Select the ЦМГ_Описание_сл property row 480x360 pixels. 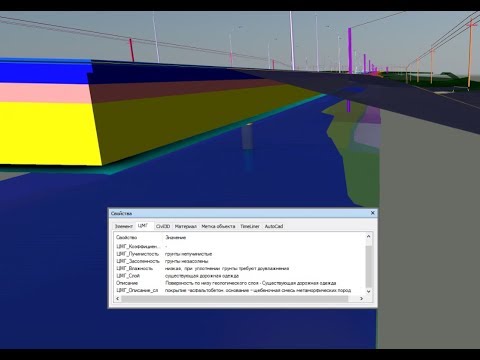[240, 290]
